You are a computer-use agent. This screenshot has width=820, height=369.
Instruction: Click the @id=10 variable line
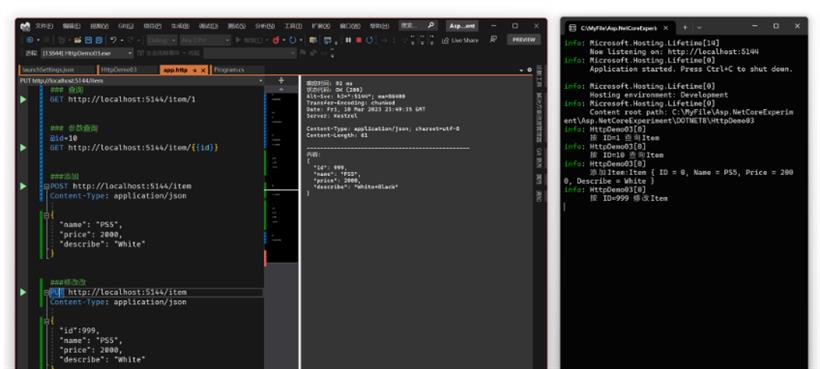pyautogui.click(x=64, y=138)
